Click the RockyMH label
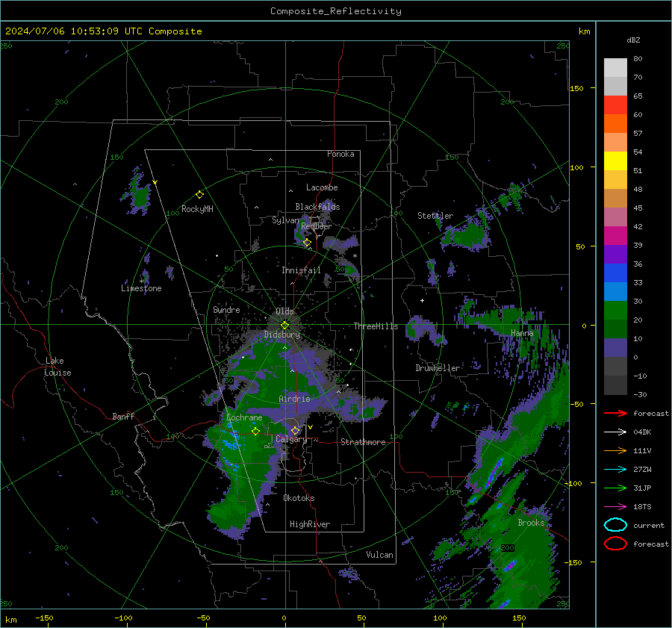672x628 pixels. (x=197, y=209)
